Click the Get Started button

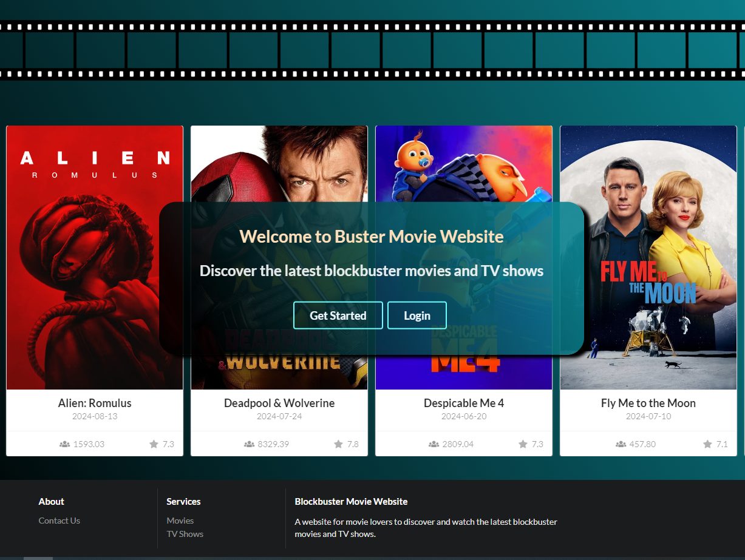tap(338, 315)
